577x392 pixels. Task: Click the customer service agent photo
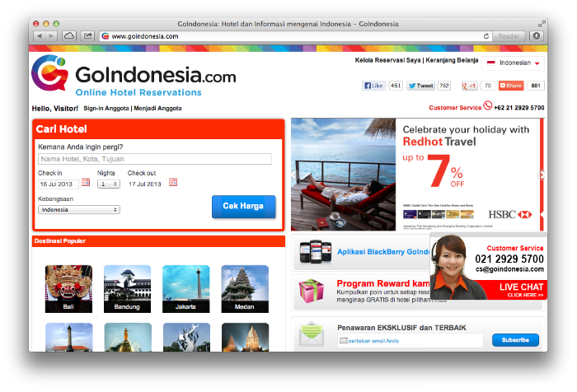pos(453,267)
